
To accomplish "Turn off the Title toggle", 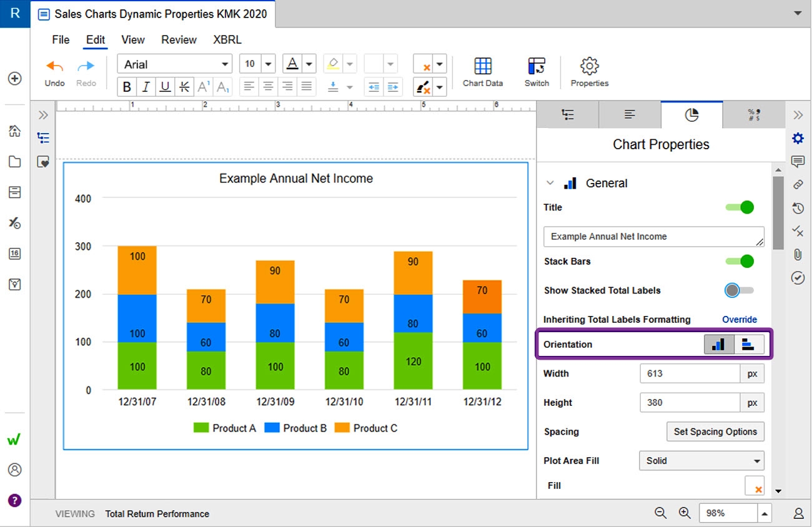I will click(738, 207).
